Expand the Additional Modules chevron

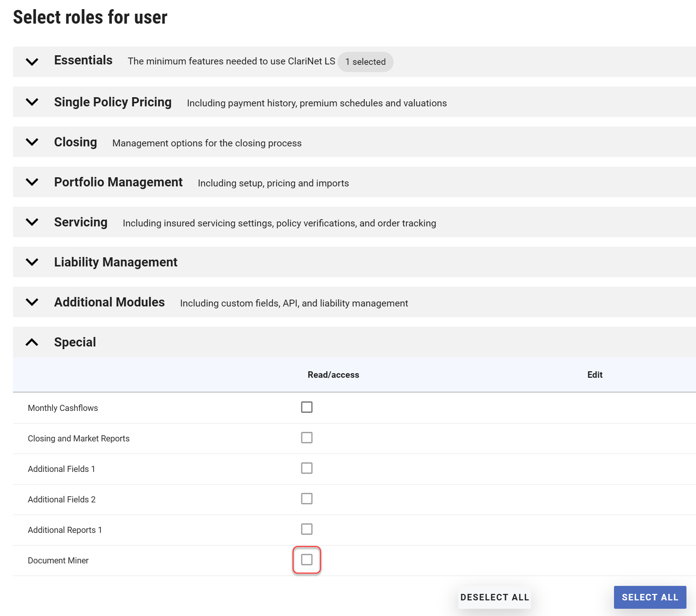click(32, 302)
